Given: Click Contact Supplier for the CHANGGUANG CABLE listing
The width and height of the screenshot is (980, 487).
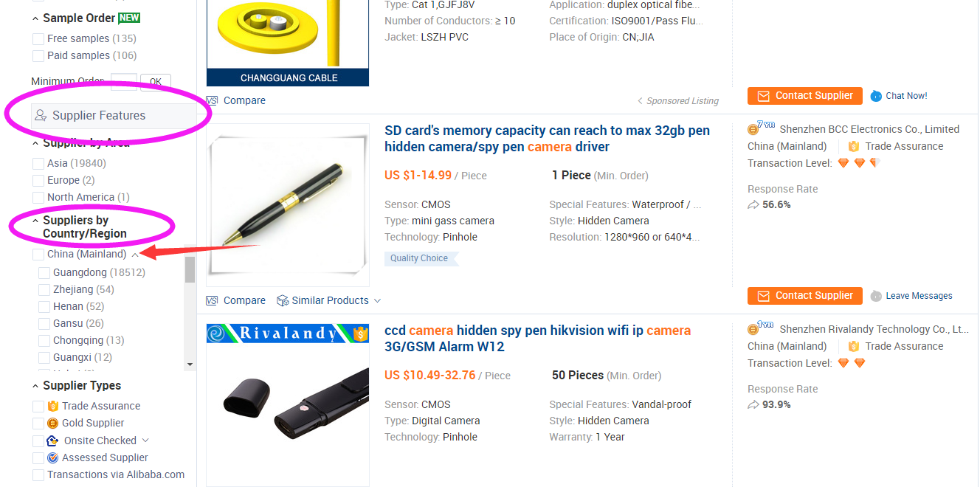Looking at the screenshot, I should click(805, 96).
